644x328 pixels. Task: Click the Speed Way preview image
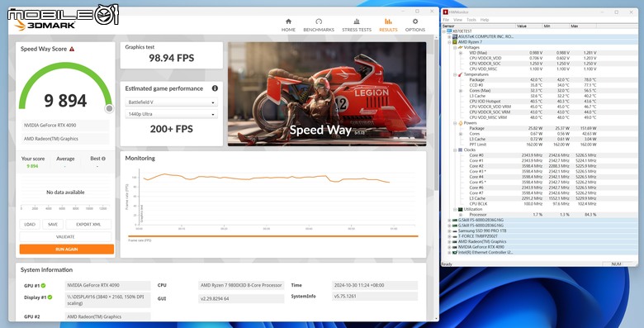[x=327, y=93]
